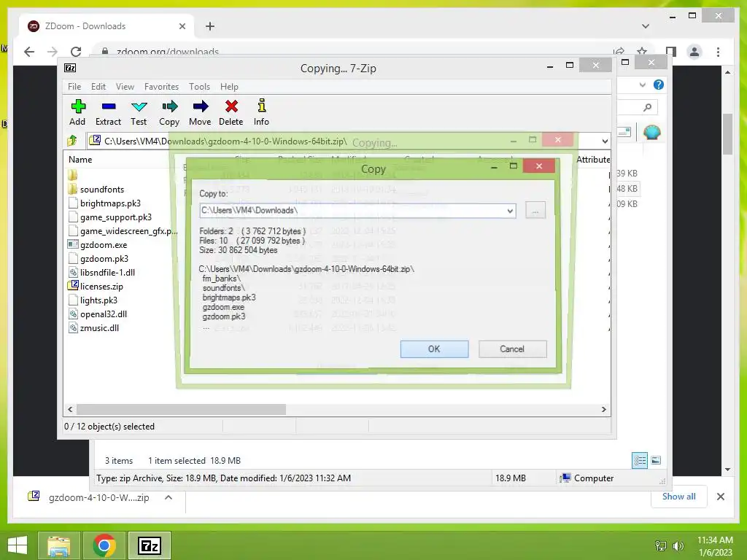
Task: Click the browse (...) button next to Copy to
Action: tap(535, 211)
